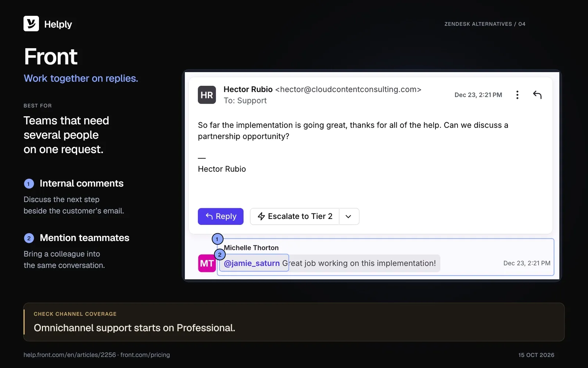Click the "15 OCT 2026" date
Screen dimensions: 588x368
coord(536,355)
